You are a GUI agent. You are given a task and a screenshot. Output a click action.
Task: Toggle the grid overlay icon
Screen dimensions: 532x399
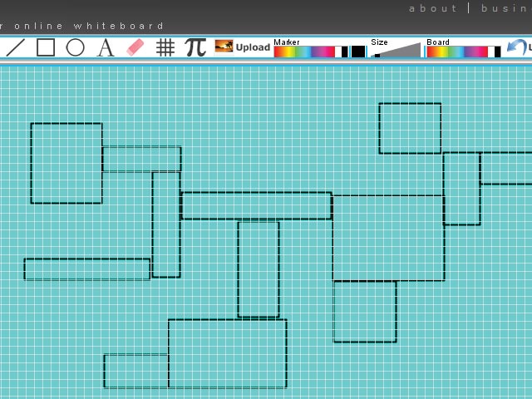(165, 47)
